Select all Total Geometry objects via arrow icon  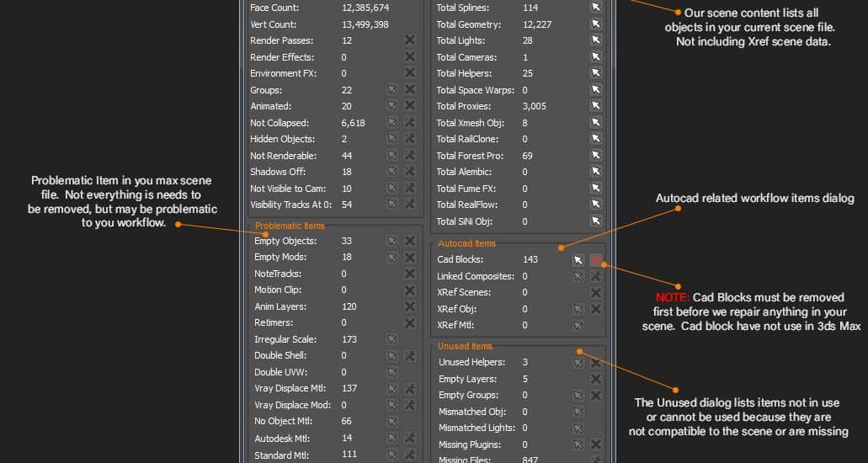tap(596, 24)
